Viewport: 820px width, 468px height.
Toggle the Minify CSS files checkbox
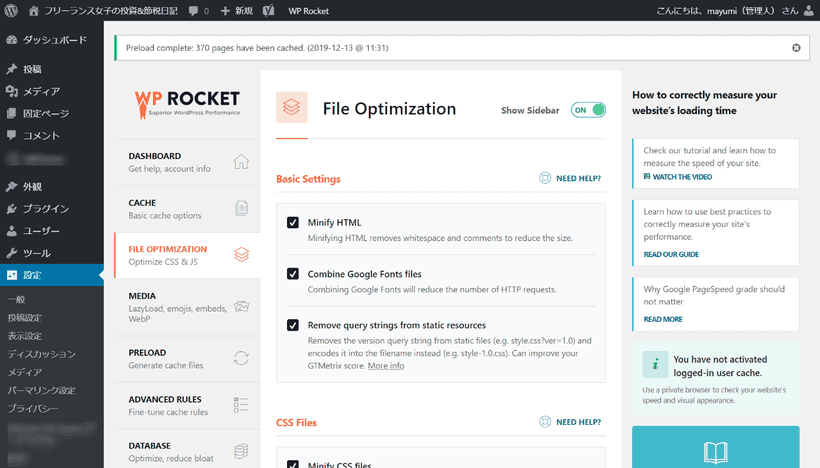(x=293, y=464)
